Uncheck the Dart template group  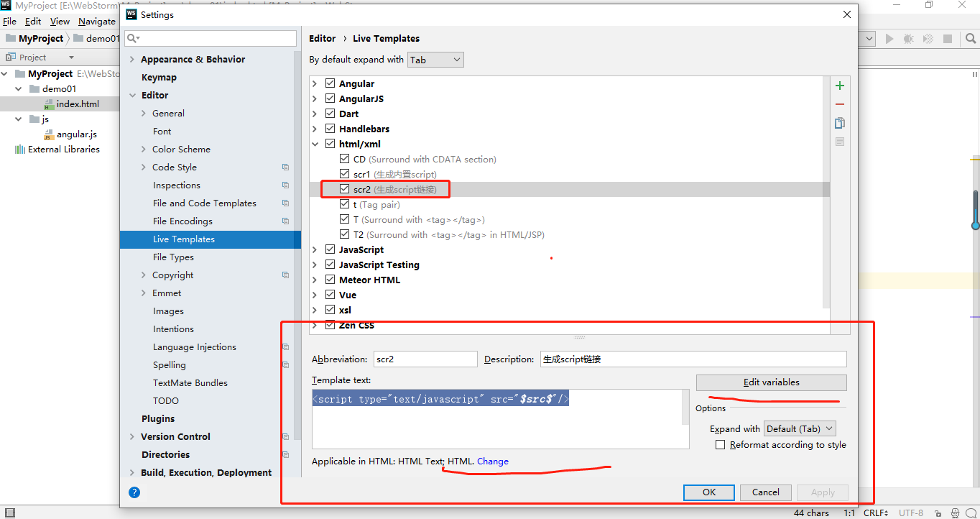coord(330,114)
